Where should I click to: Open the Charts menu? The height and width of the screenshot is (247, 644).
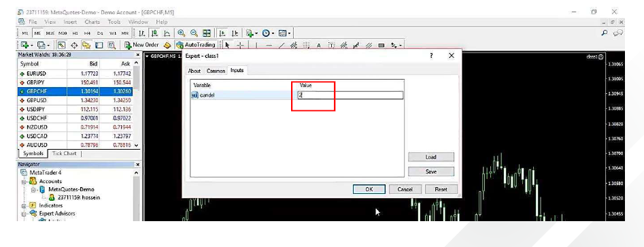pos(92,22)
